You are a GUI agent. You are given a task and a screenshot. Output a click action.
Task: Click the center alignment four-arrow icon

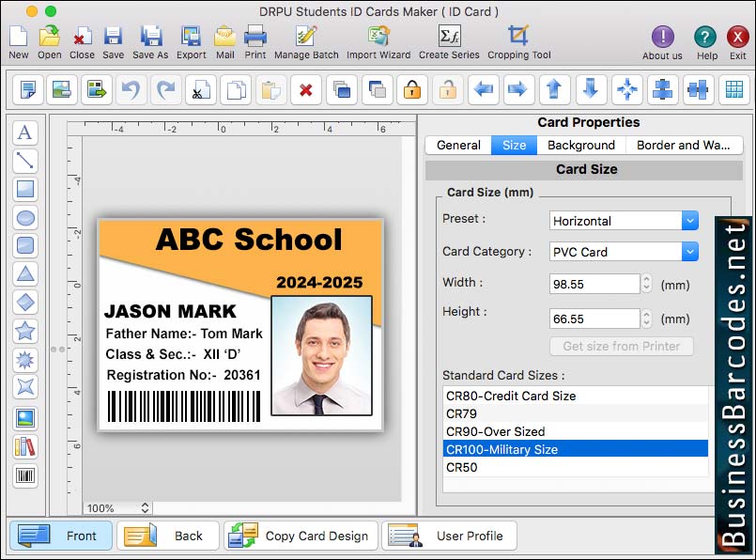(x=626, y=89)
